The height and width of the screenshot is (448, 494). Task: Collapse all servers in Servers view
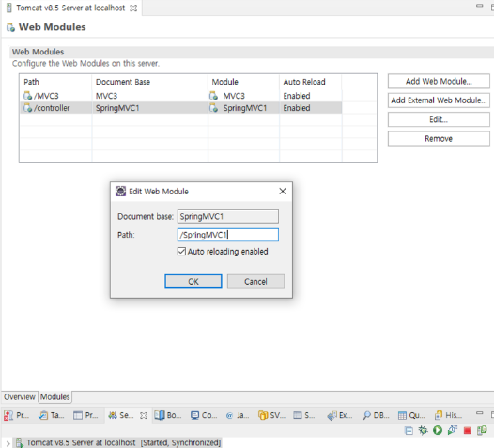[409, 430]
